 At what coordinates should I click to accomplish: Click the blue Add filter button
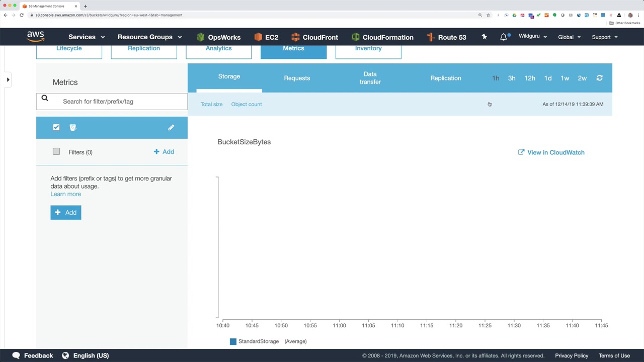pyautogui.click(x=66, y=212)
